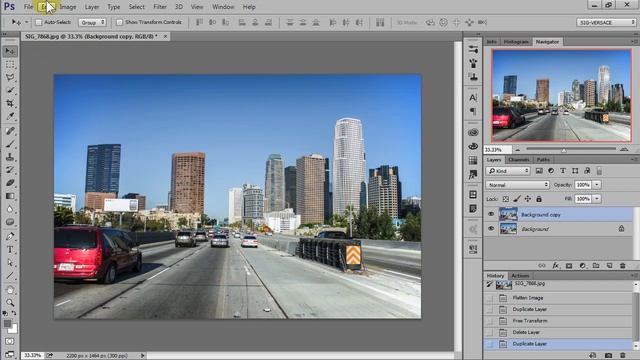The height and width of the screenshot is (360, 640).
Task: Toggle lock all padlock icon
Action: click(x=539, y=199)
